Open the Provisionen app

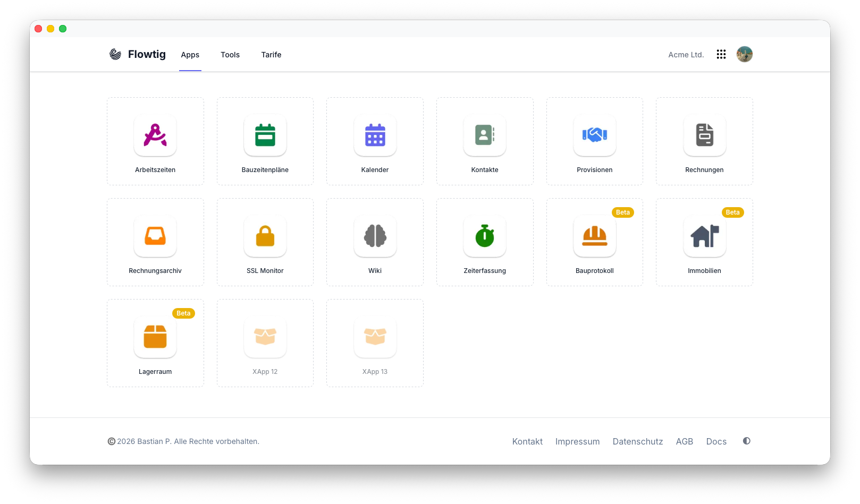click(594, 141)
